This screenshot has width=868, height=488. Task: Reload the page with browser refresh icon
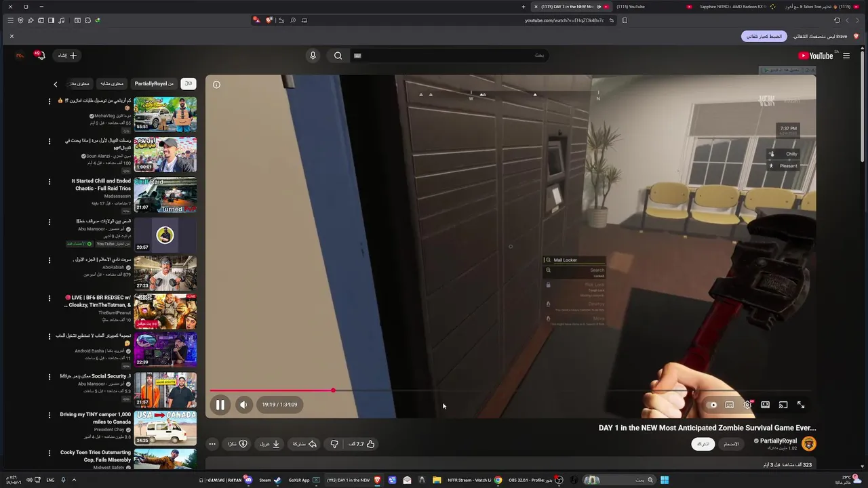pyautogui.click(x=837, y=20)
